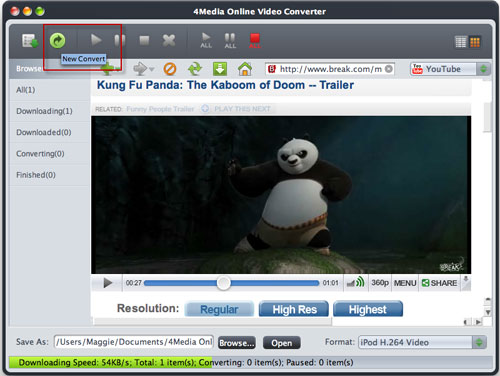Open the Funny People Trailer related link
The height and width of the screenshot is (376, 500).
(160, 109)
